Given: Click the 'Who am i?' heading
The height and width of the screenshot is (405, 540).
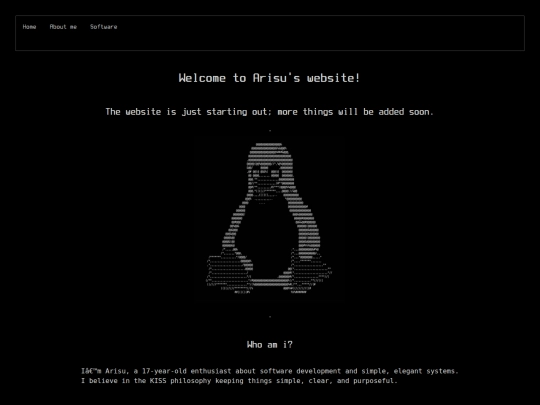Looking at the screenshot, I should point(270,345).
